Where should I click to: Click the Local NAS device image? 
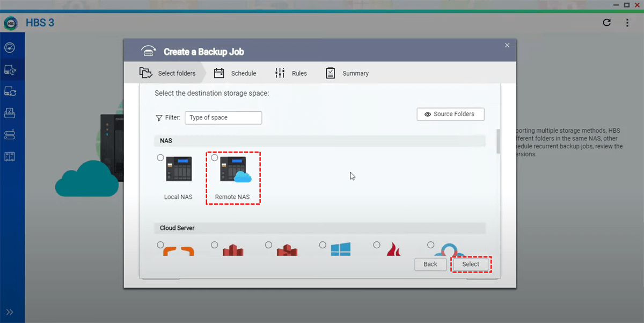(x=179, y=170)
